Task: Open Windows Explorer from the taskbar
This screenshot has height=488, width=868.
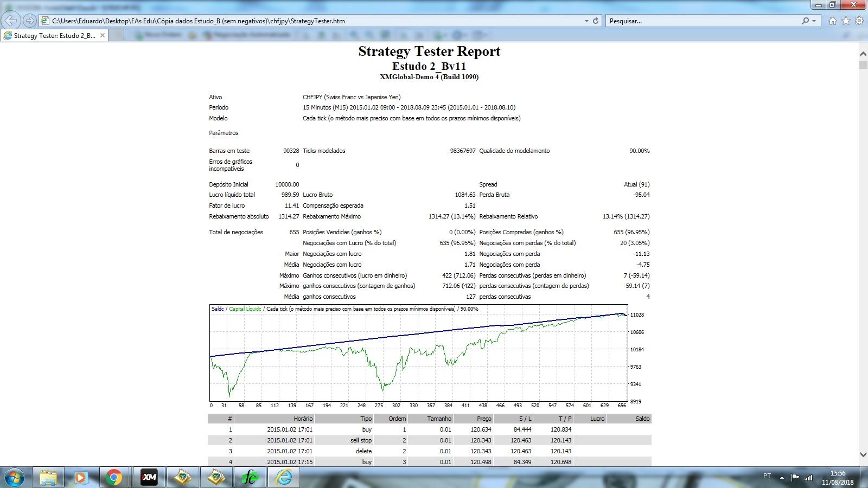Action: pyautogui.click(x=48, y=477)
